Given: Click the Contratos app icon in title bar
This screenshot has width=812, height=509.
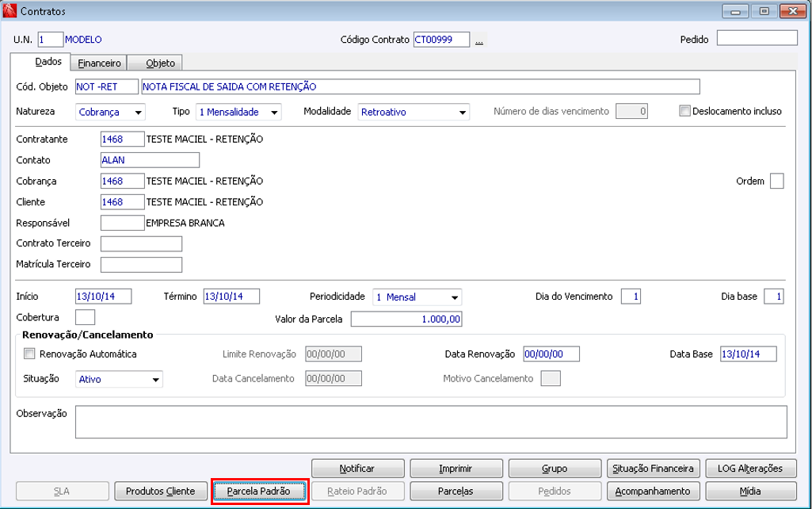Looking at the screenshot, I should (x=10, y=10).
